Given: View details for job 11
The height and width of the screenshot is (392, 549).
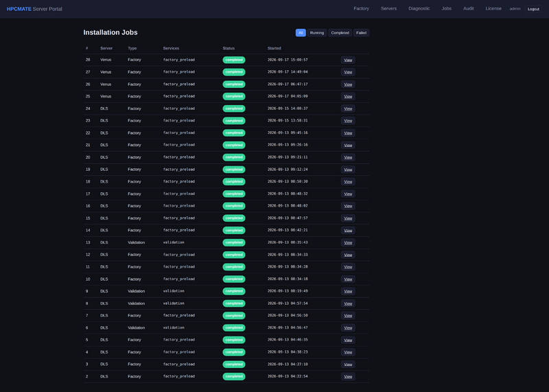Looking at the screenshot, I should pos(348,267).
